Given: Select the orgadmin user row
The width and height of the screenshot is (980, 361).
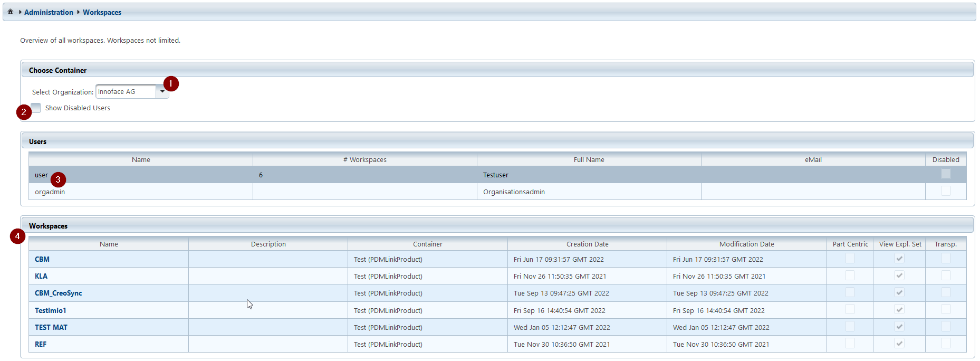Looking at the screenshot, I should click(50, 192).
